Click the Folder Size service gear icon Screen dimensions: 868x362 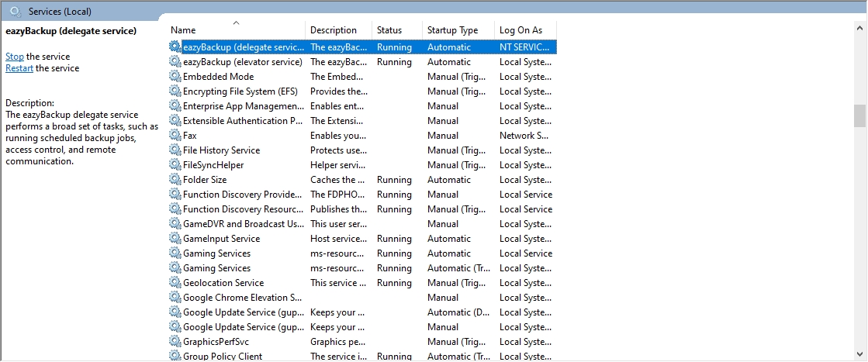tap(175, 180)
